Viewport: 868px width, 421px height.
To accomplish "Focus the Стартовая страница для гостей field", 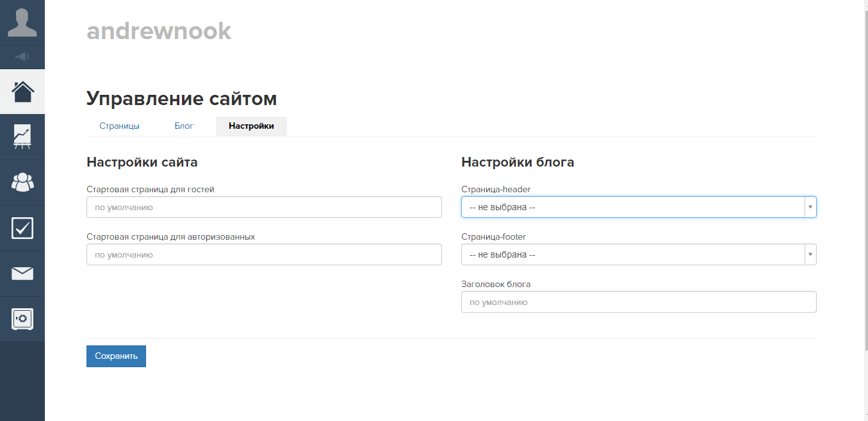I will (x=264, y=207).
